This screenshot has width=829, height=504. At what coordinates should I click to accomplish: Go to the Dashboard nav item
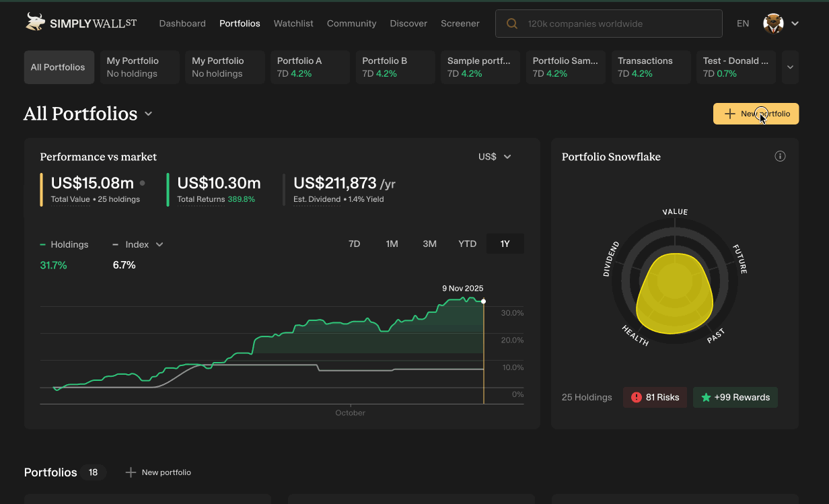click(x=182, y=24)
